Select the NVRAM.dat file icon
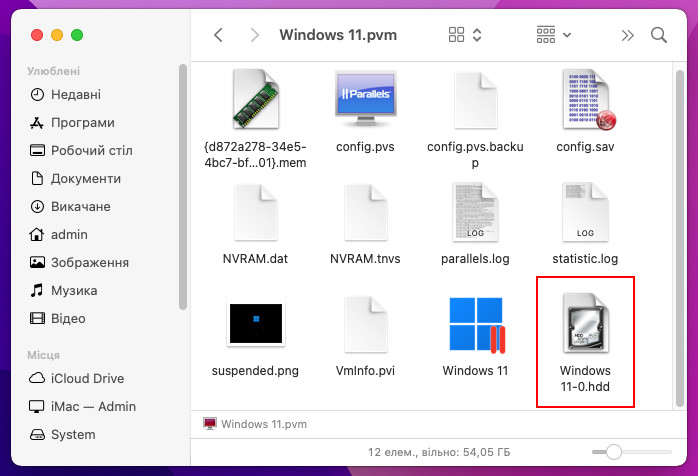The height and width of the screenshot is (476, 698). (x=256, y=212)
